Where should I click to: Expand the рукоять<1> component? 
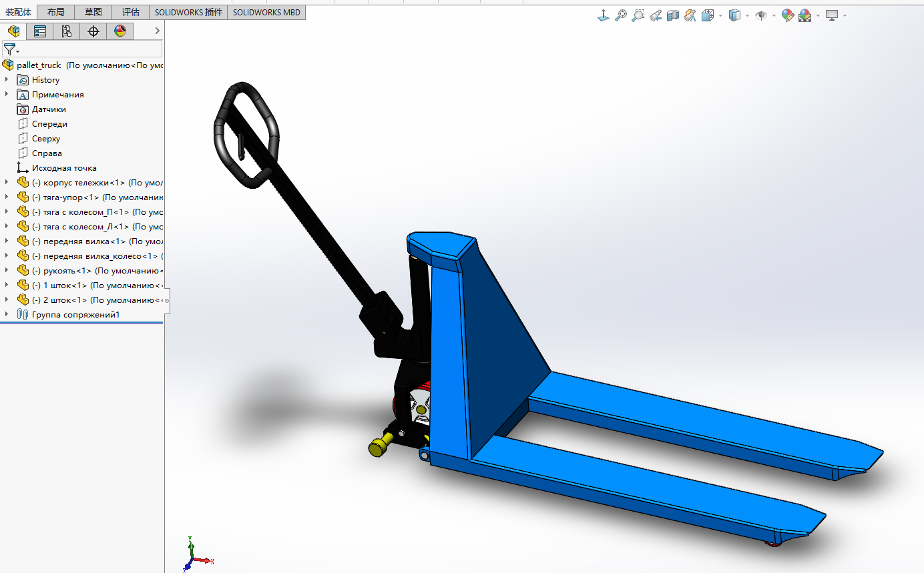coord(7,270)
